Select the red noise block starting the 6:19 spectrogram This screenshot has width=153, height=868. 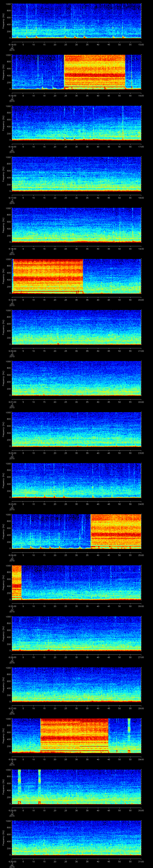click(48, 276)
